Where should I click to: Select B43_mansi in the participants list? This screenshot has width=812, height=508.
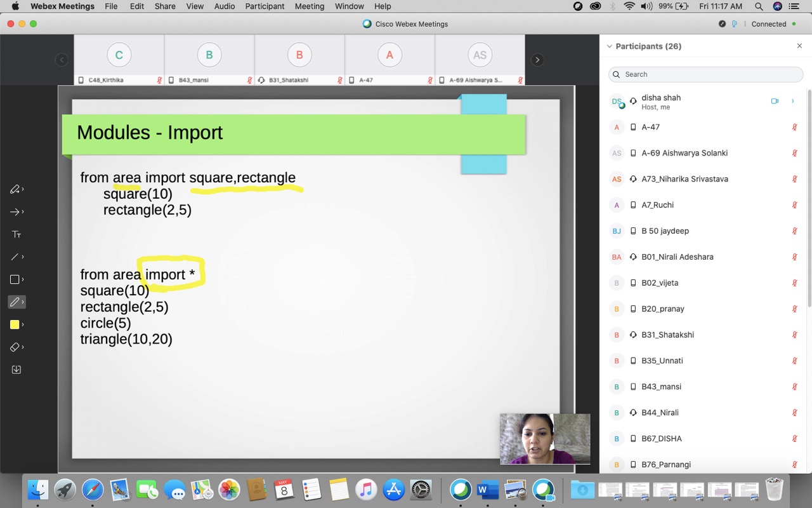tap(703, 387)
